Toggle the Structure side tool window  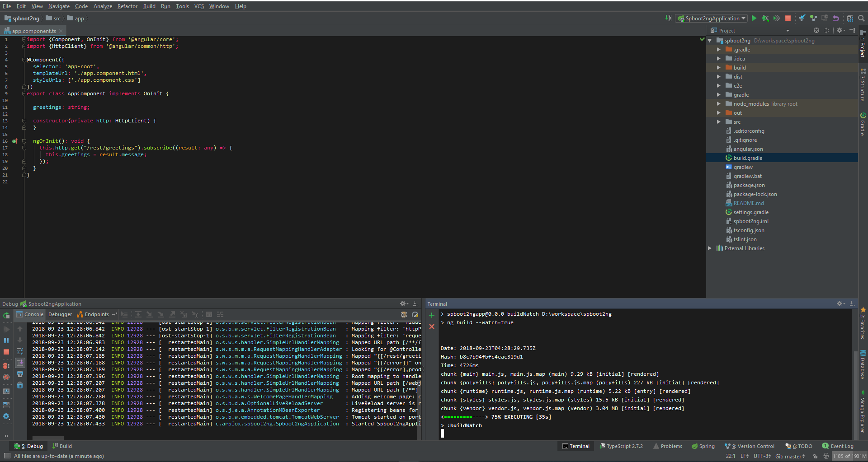pos(863,85)
